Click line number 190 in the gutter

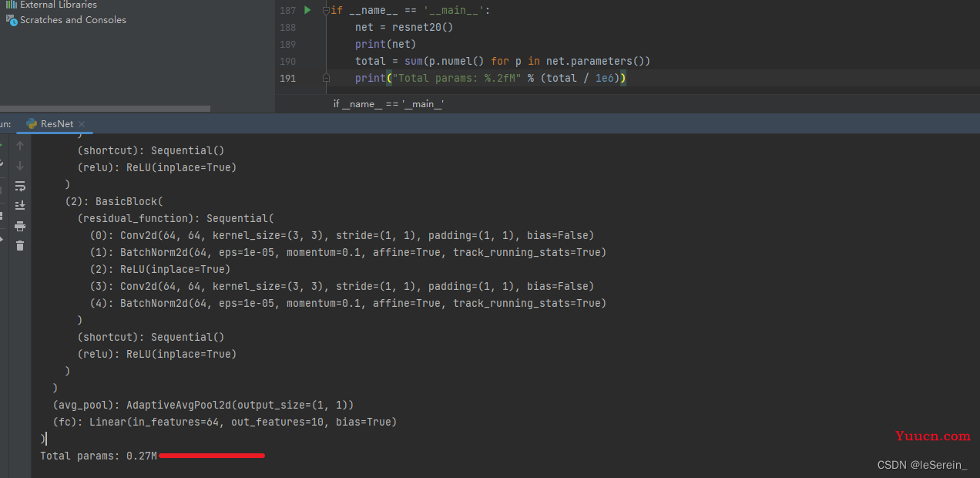click(287, 61)
